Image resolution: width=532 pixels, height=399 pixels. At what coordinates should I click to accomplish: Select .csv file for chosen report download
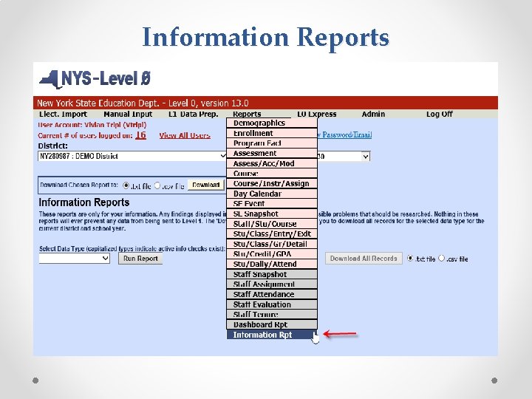(157, 185)
